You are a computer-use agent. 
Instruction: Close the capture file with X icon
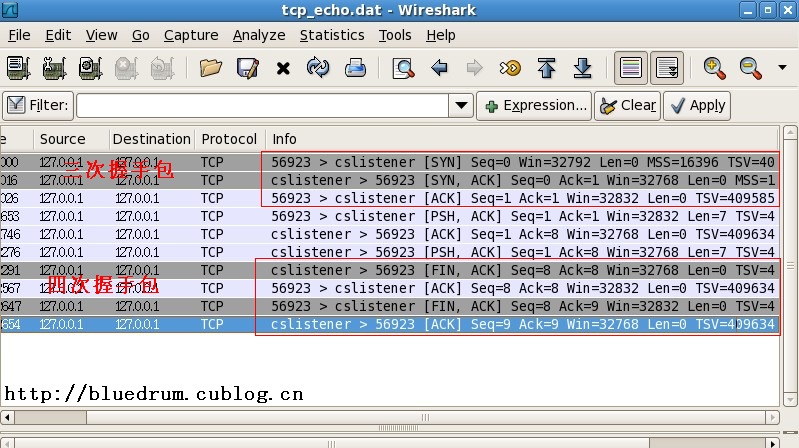[x=283, y=68]
